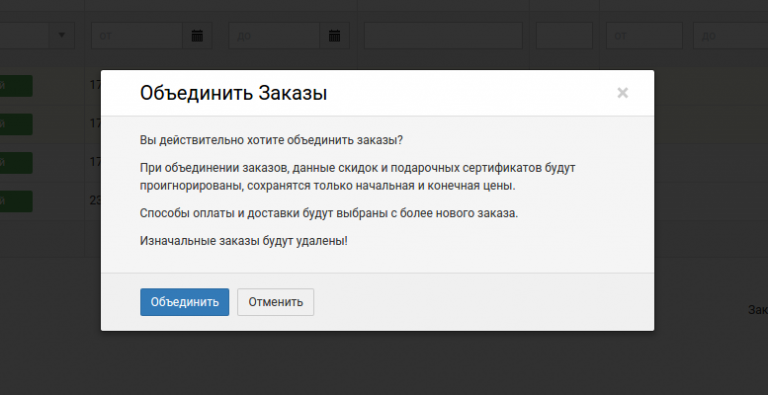Focus the first 'до' date filter input
This screenshot has height=395, width=768.
tap(274, 36)
